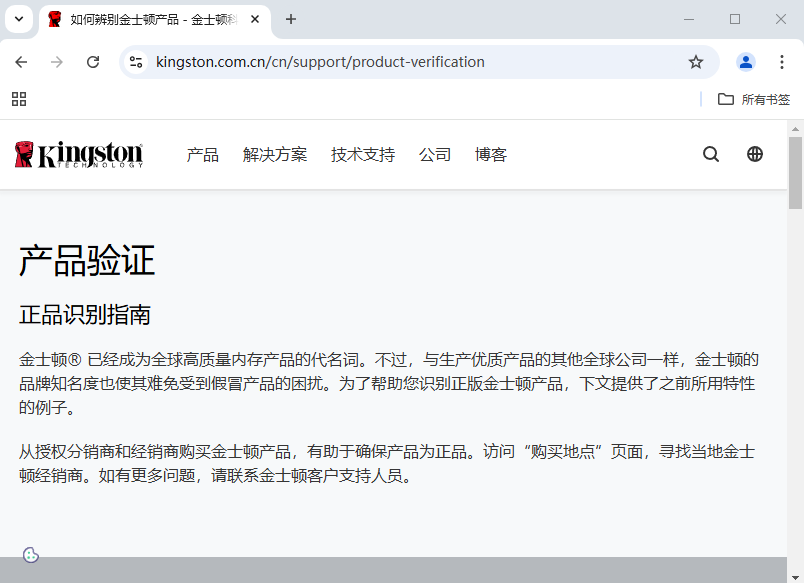Go back to previous page
Viewport: 804px width, 583px height.
(22, 62)
